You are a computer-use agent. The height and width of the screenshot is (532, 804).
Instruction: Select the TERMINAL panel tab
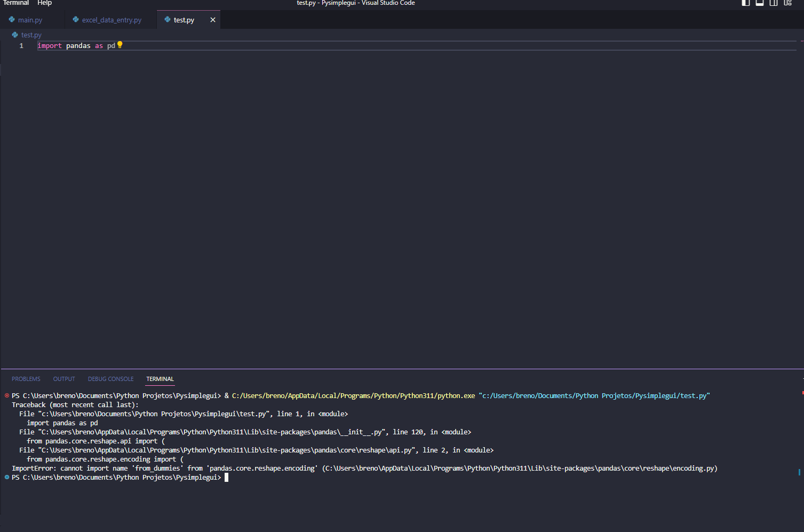[x=160, y=379]
